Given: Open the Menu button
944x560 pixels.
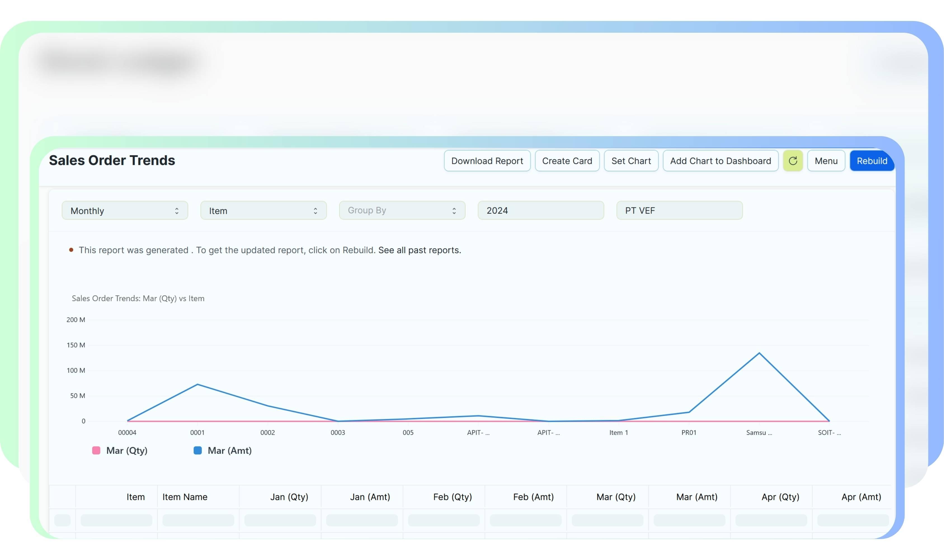Looking at the screenshot, I should pos(825,161).
